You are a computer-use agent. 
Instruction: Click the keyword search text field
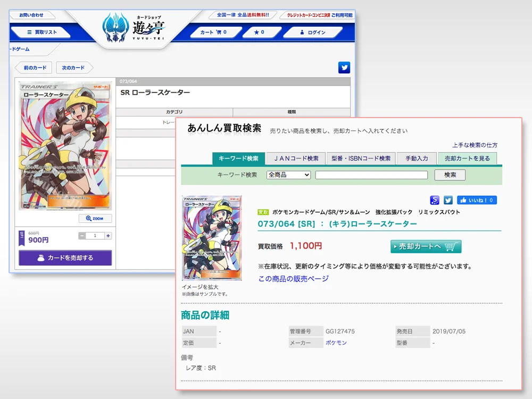[x=371, y=174]
